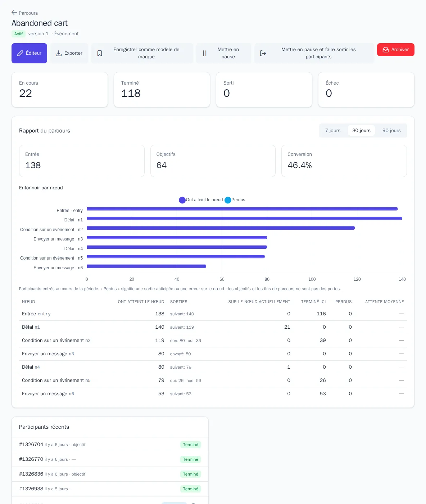Click the Objectifs value 64
Viewport: 426px width, 504px height.
(x=162, y=165)
